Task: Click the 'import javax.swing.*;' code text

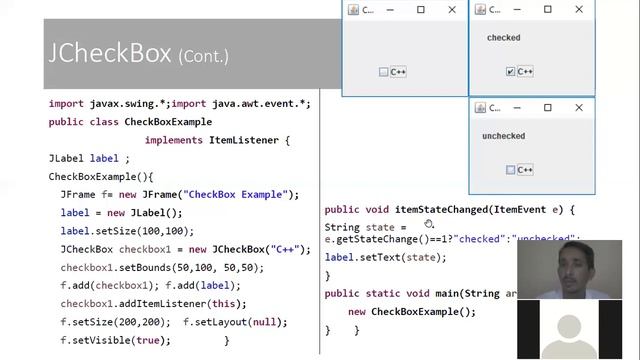Action: [109, 104]
